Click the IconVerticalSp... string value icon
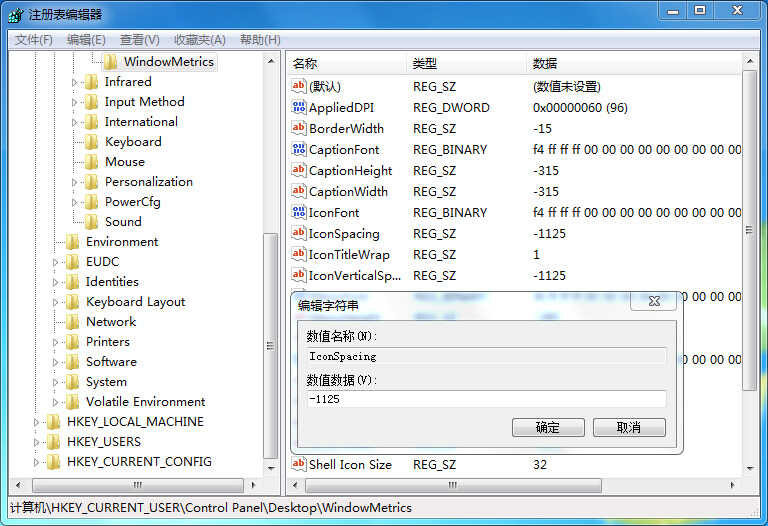The width and height of the screenshot is (768, 526). point(299,275)
